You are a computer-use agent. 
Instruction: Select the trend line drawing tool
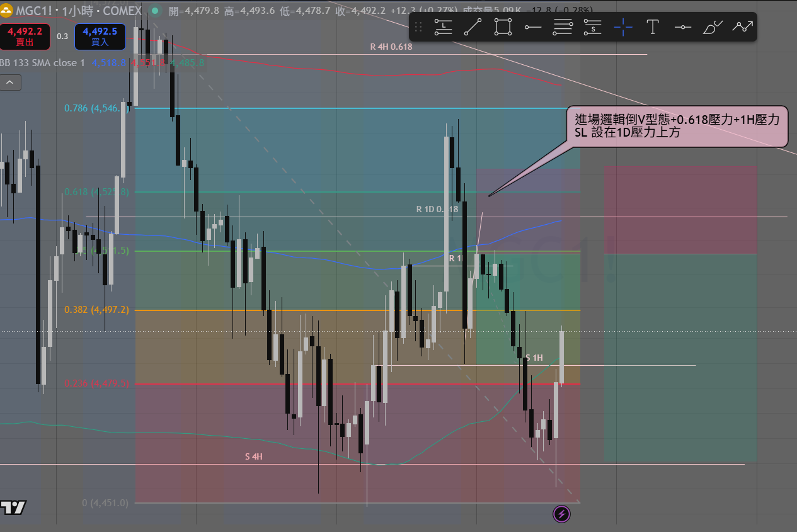[x=473, y=26]
